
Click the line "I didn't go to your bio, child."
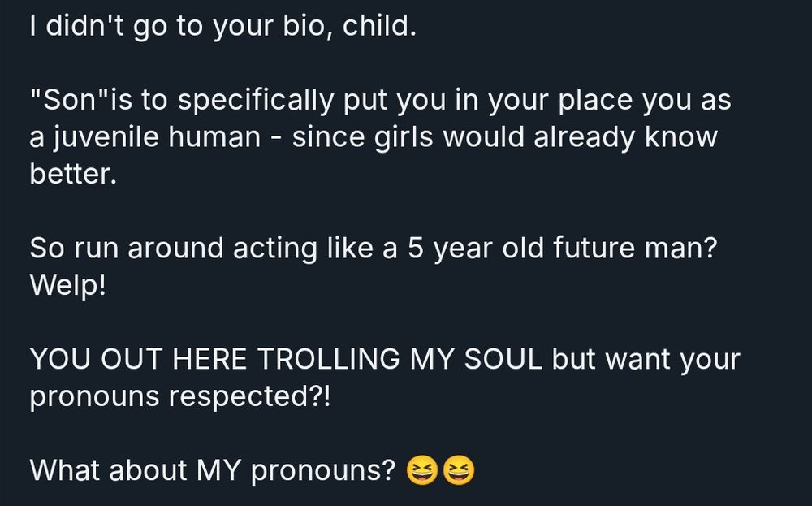point(223,26)
